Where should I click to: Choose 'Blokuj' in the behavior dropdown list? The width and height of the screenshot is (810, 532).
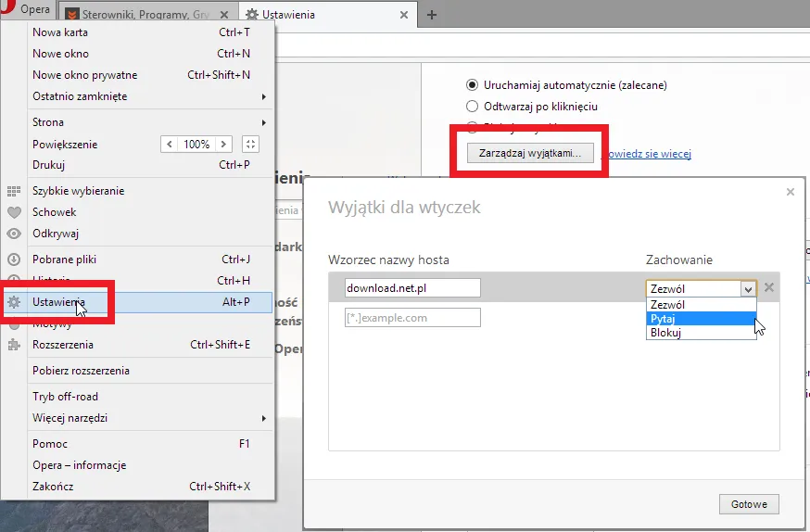665,333
